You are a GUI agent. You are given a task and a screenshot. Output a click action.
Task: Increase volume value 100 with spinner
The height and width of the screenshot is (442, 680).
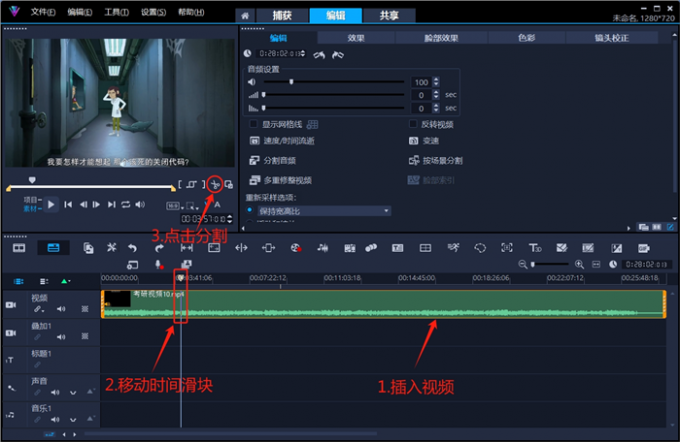436,79
